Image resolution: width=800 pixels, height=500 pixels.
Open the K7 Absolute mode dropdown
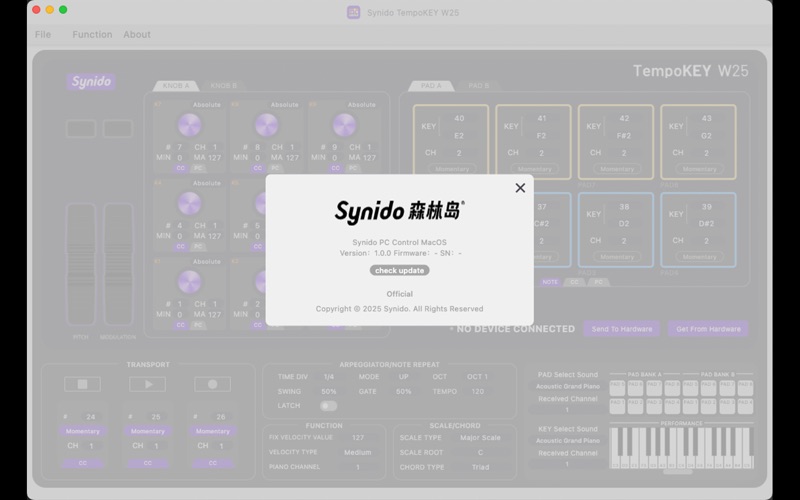[207, 105]
